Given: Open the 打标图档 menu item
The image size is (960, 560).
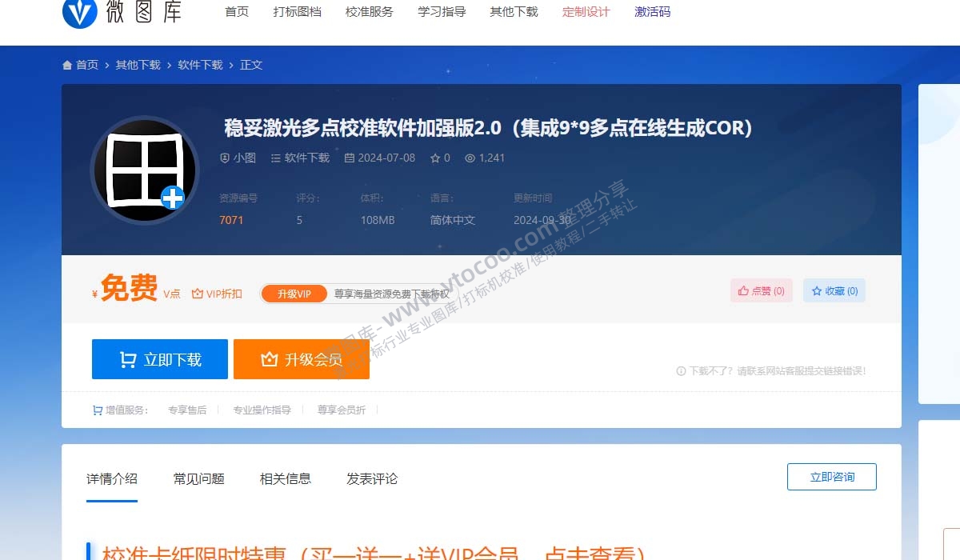Looking at the screenshot, I should coord(297,12).
